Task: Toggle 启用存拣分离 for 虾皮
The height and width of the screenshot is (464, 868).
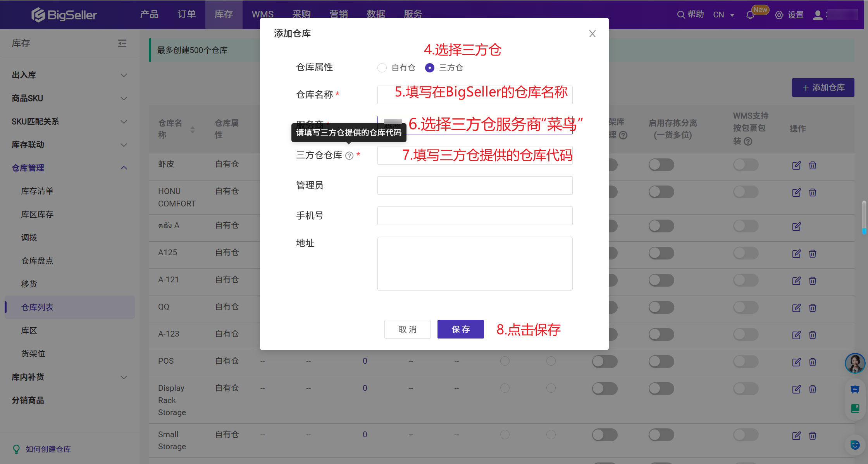Action: [x=661, y=165]
